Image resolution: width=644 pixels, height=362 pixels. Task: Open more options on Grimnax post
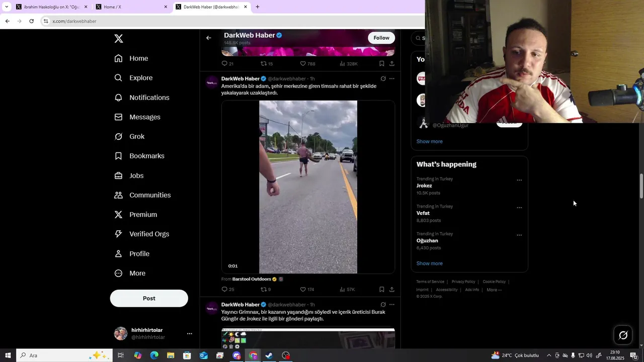point(392,304)
